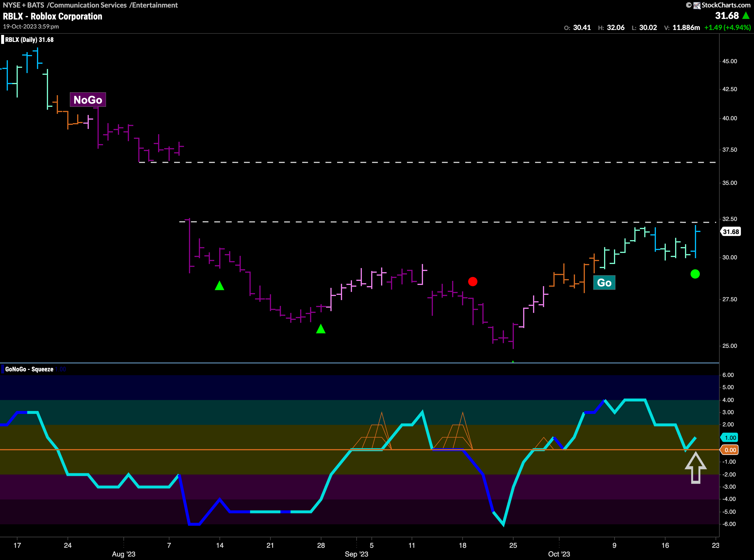
Task: Click the "Oct '23" date axis label
Action: click(559, 554)
